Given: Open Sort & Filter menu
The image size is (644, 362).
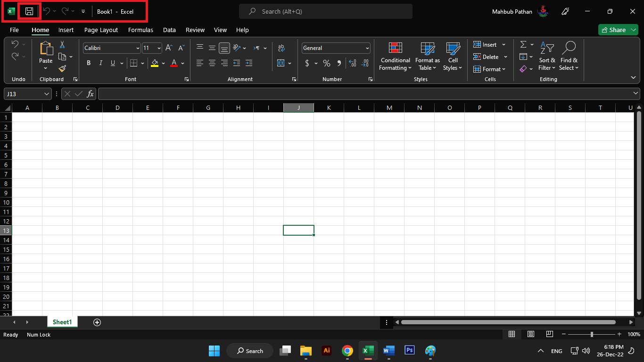Looking at the screenshot, I should [547, 56].
